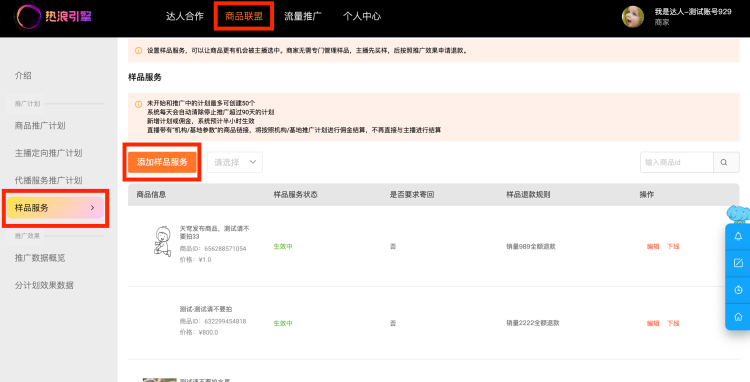
Task: Click 下线 for product 632299454818
Action: (x=673, y=324)
